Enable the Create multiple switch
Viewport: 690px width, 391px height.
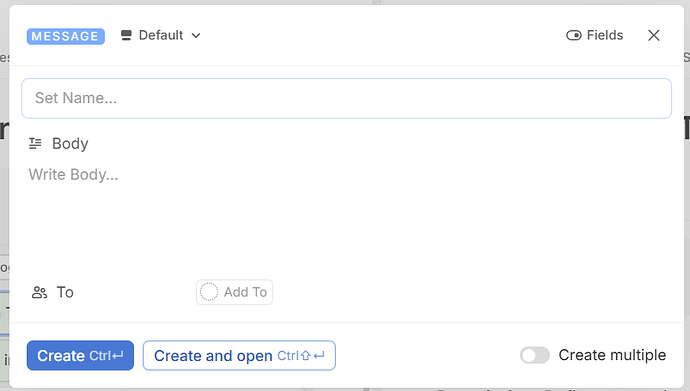click(x=535, y=355)
